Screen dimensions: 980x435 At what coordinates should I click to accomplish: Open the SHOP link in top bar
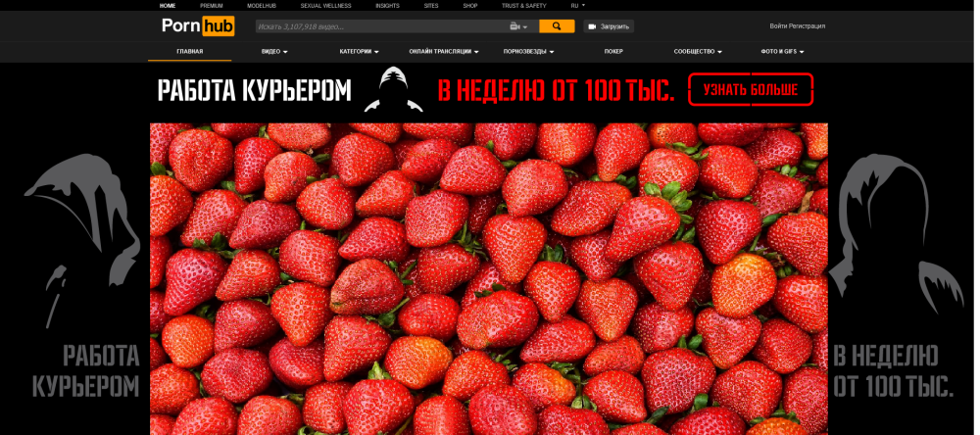tap(470, 6)
